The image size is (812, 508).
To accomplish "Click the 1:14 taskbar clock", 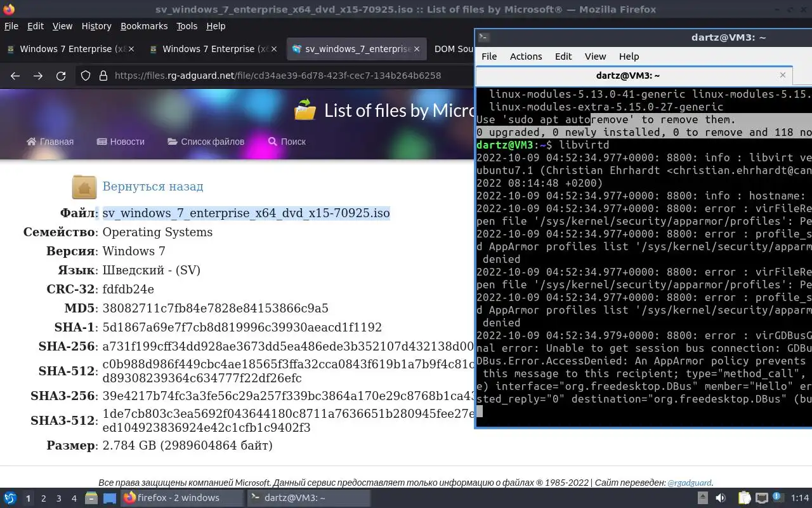I will click(x=800, y=498).
